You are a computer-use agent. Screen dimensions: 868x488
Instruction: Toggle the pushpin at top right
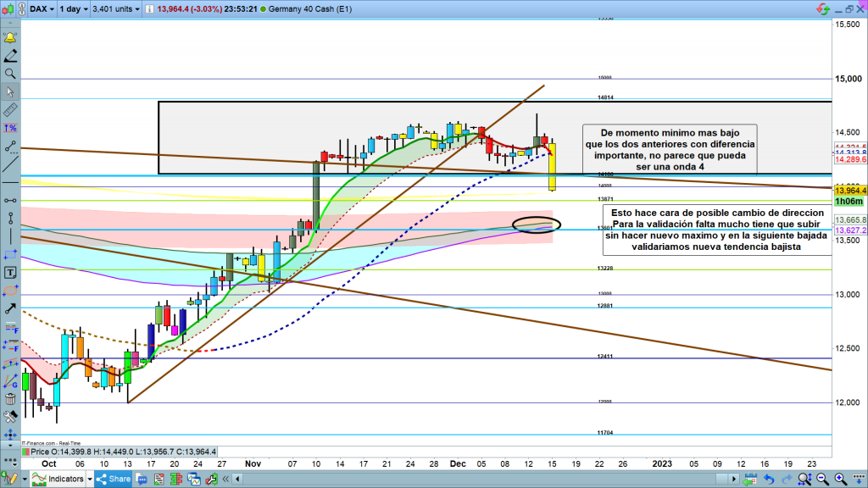tap(821, 8)
